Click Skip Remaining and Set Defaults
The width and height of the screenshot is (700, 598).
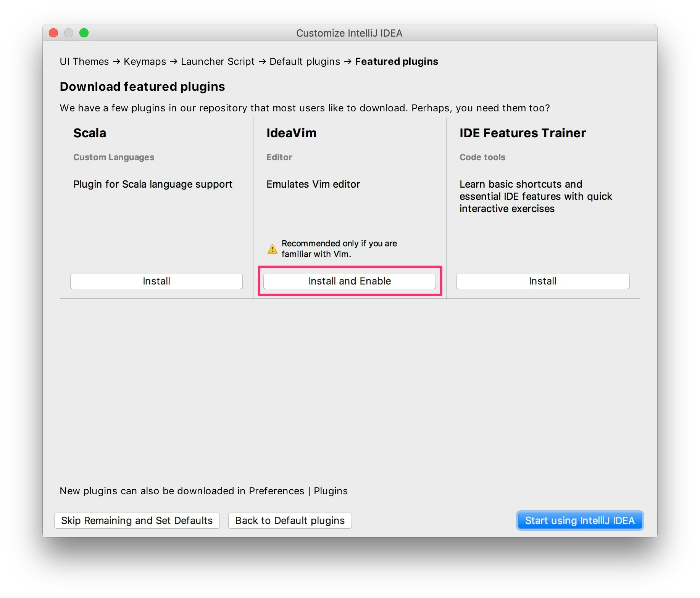pos(137,521)
